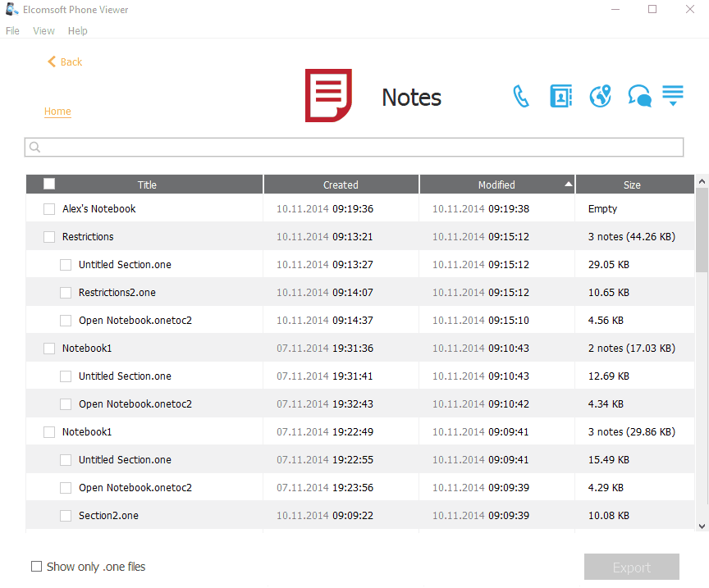Select the Restrictions2.one checkbox
The image size is (709, 588).
tap(66, 293)
